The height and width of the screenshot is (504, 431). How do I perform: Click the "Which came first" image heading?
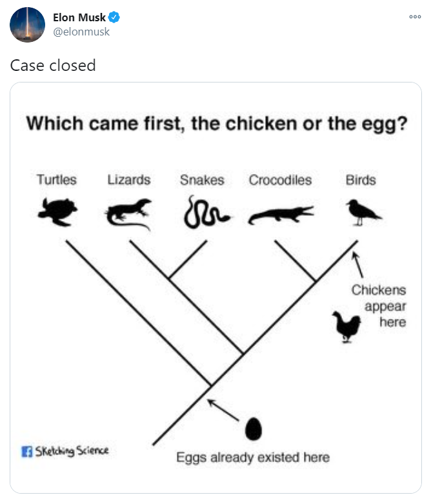pyautogui.click(x=216, y=123)
